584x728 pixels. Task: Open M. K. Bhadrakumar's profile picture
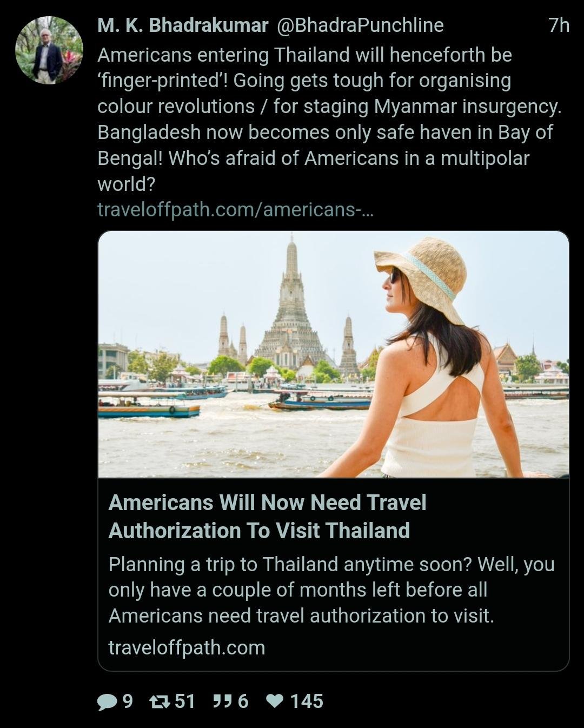pos(49,50)
